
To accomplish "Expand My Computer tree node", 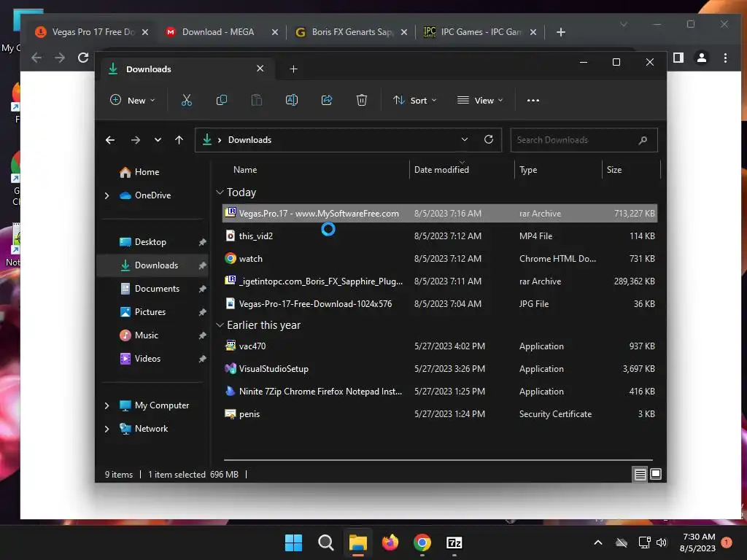I will coord(107,405).
